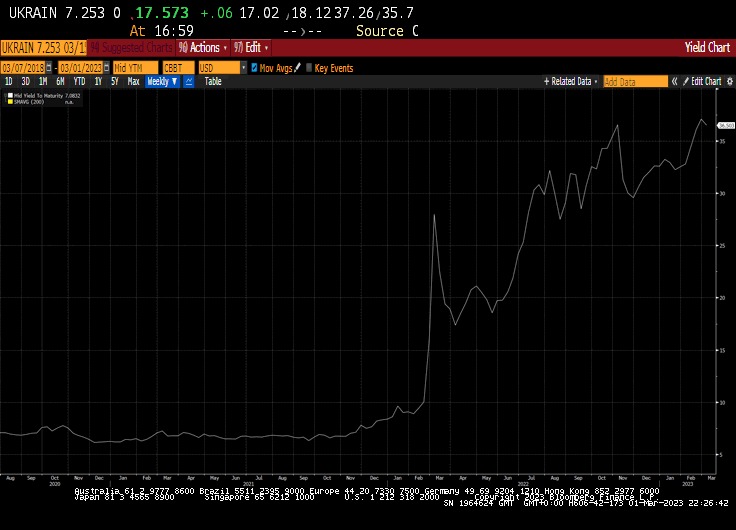Screen dimensions: 736x530
Task: Click green price 17.573 in header
Action: [162, 13]
